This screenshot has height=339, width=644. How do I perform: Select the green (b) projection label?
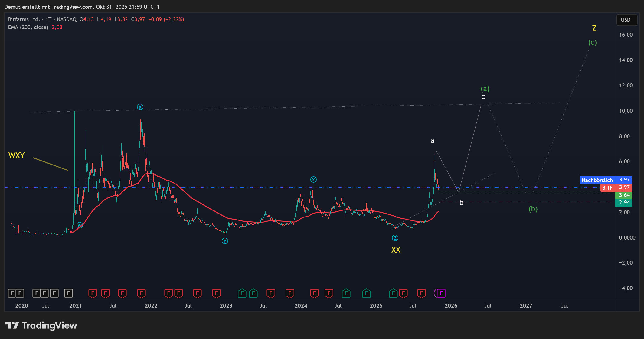pos(533,209)
